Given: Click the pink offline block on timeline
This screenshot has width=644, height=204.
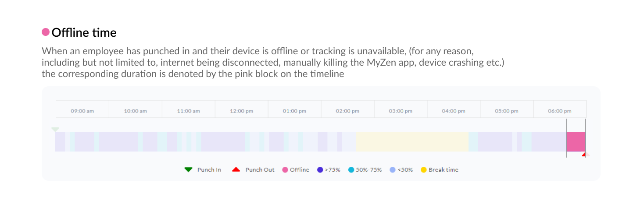Looking at the screenshot, I should 576,142.
